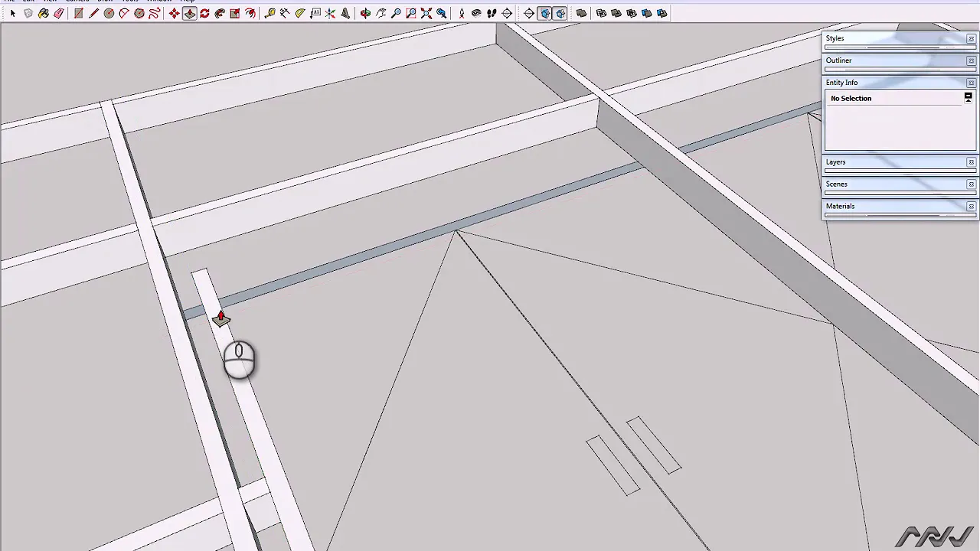Activate the Offset tool
This screenshot has width=980, height=551.
pos(250,13)
